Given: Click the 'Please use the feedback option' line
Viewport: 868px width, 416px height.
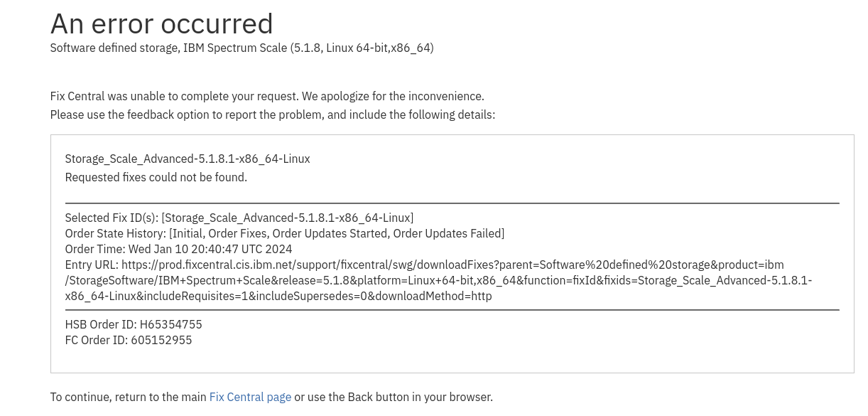Looking at the screenshot, I should tap(273, 114).
